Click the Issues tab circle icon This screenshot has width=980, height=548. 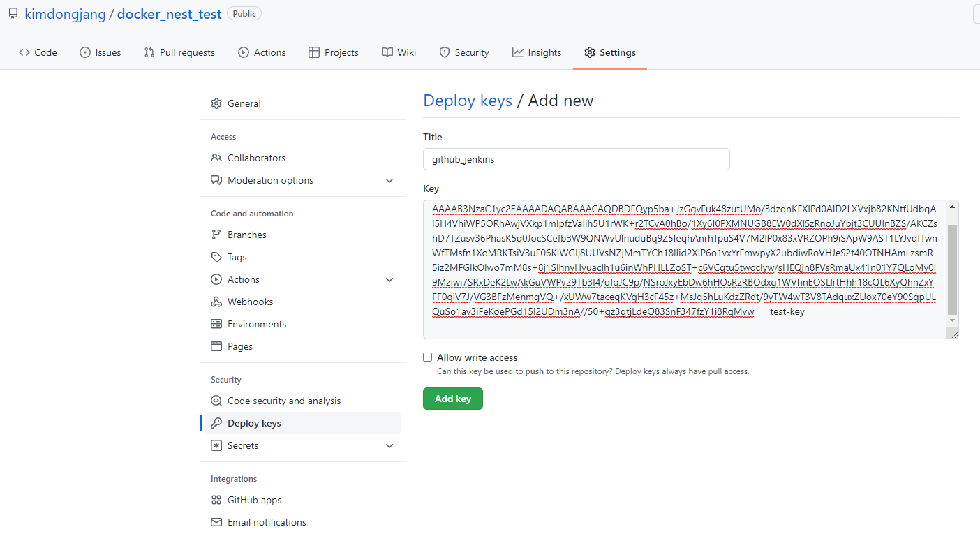pyautogui.click(x=85, y=52)
